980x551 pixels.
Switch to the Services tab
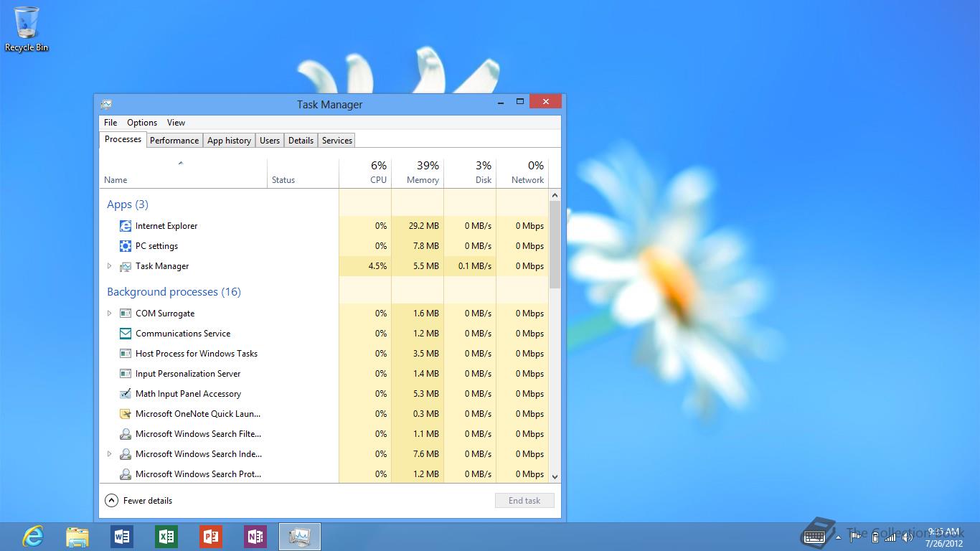pyautogui.click(x=337, y=141)
